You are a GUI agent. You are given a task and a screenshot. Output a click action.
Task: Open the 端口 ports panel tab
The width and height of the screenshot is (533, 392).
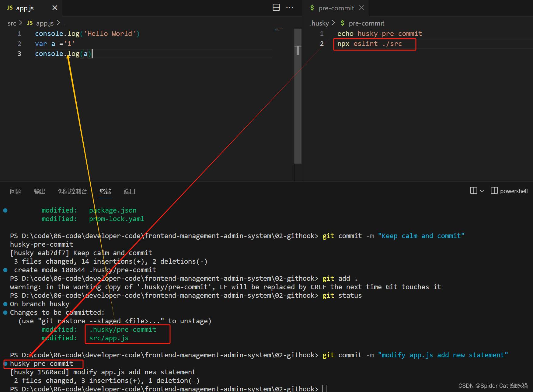point(130,191)
